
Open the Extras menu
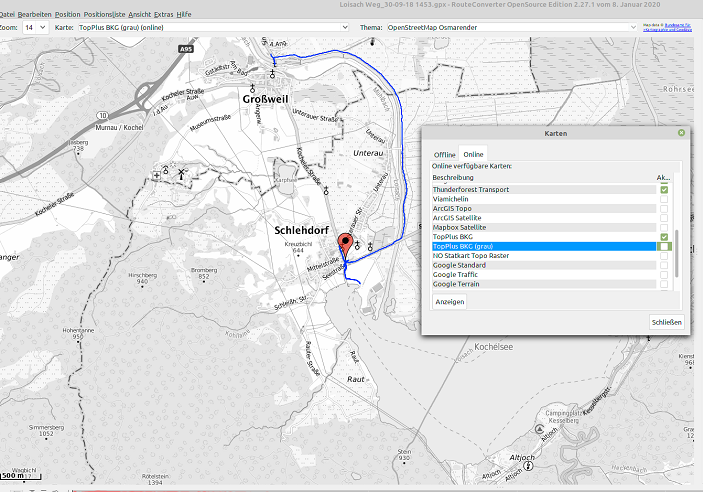(163, 15)
